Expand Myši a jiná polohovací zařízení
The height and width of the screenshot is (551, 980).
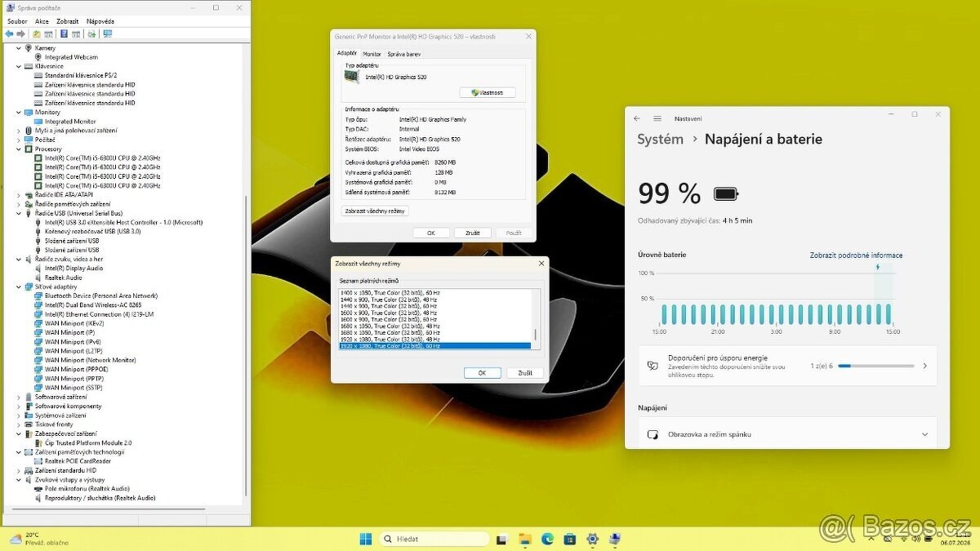click(x=18, y=131)
